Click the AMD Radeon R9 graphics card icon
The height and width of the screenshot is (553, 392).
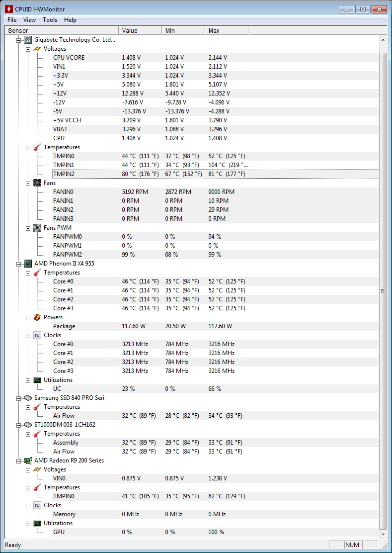click(28, 461)
